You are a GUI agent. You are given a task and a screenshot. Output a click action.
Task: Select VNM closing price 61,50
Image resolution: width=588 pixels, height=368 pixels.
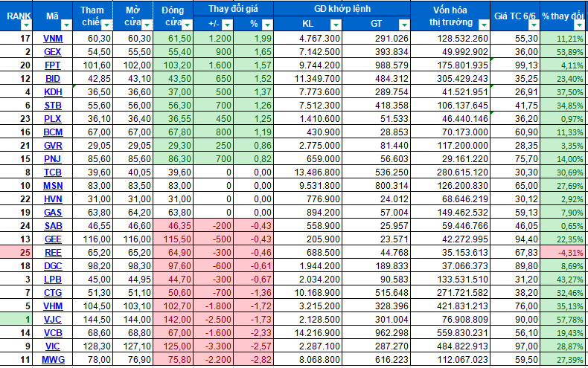coord(173,39)
